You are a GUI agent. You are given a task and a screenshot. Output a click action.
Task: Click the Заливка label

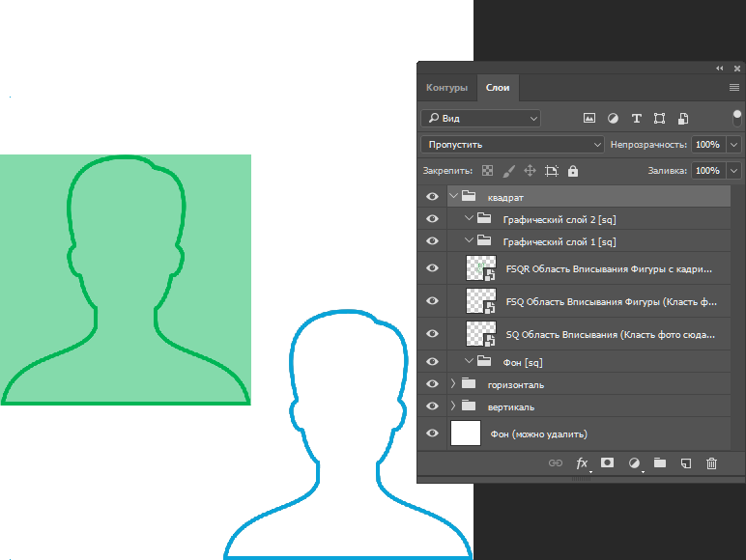point(667,171)
